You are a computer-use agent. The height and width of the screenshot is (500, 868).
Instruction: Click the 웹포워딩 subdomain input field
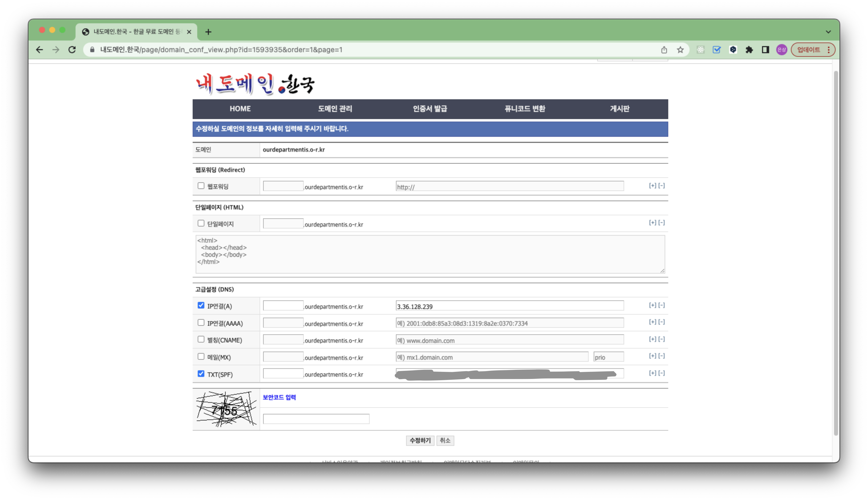[283, 186]
